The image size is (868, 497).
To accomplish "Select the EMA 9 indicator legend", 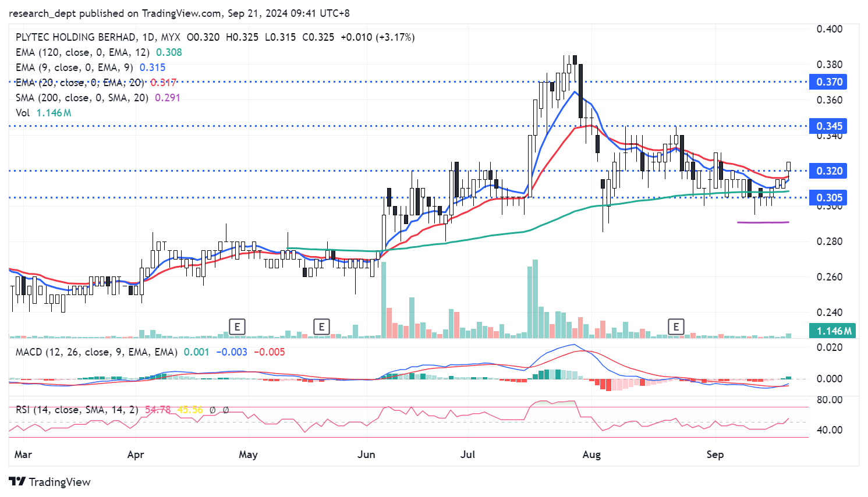I will pos(74,68).
